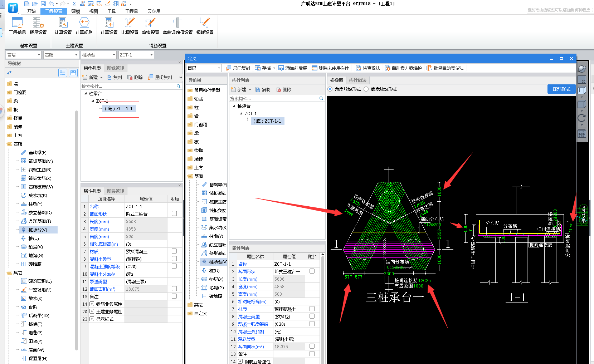
Task: Click 删除未使用构件 in the toolbar
Action: 330,68
